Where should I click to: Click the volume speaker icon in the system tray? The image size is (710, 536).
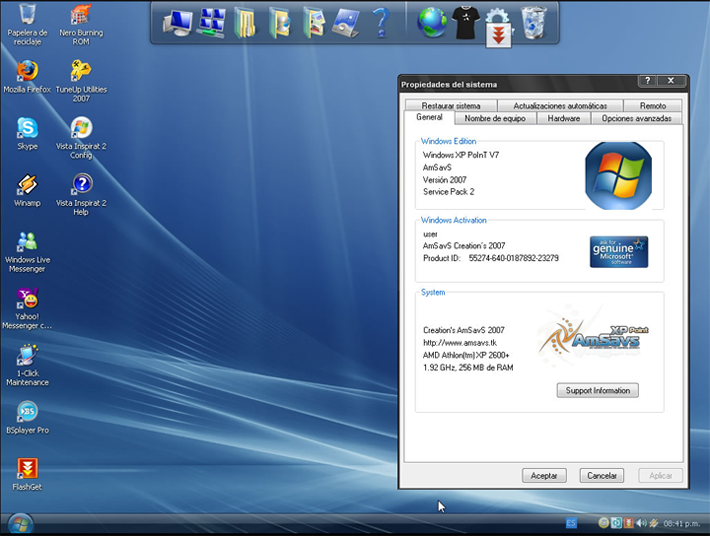(641, 523)
